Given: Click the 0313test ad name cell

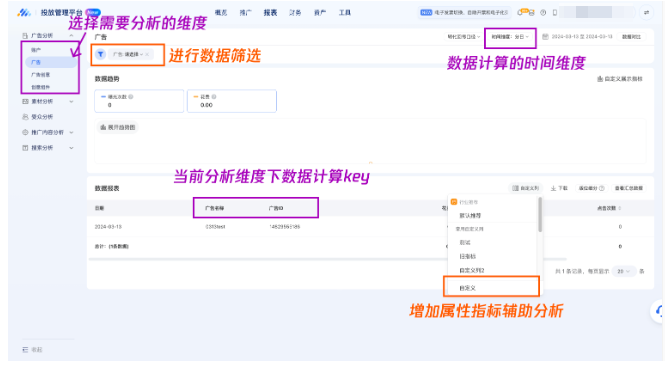Looking at the screenshot, I should pos(215,227).
